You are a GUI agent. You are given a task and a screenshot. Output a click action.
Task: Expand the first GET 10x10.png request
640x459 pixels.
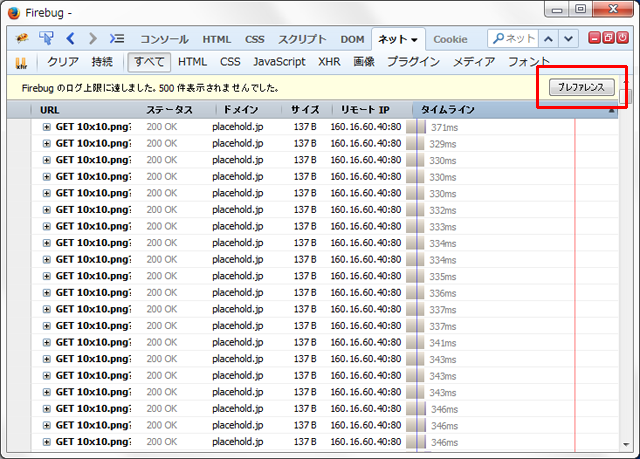47,128
